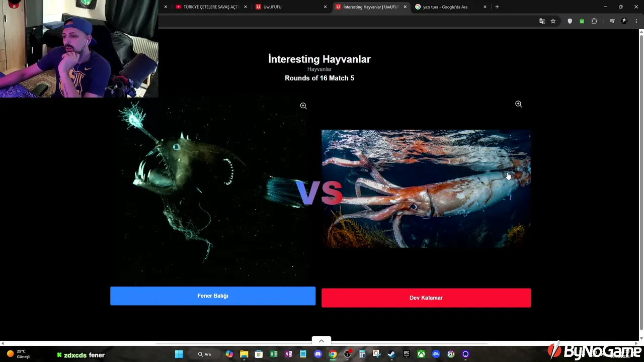Launch Excel from the taskbar

point(274,354)
